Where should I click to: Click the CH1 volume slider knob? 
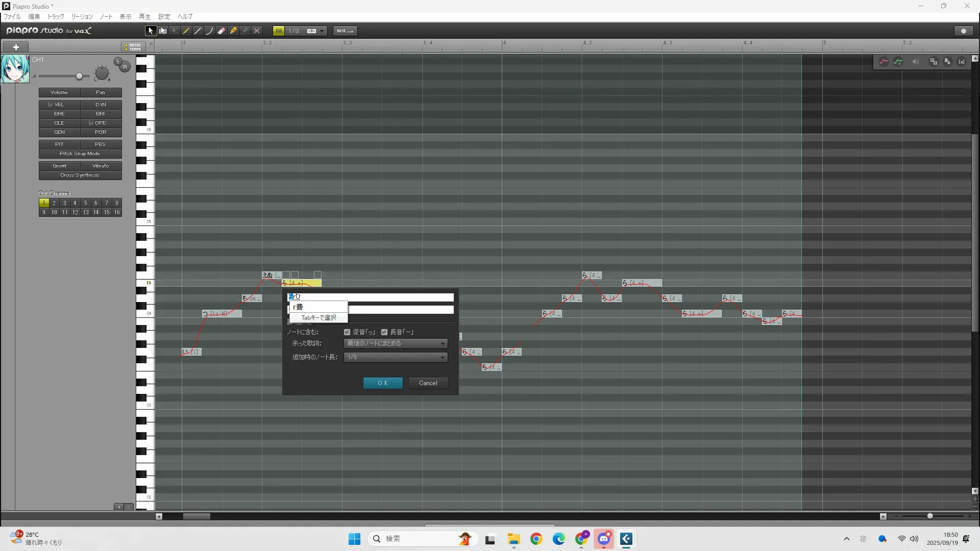coord(79,77)
